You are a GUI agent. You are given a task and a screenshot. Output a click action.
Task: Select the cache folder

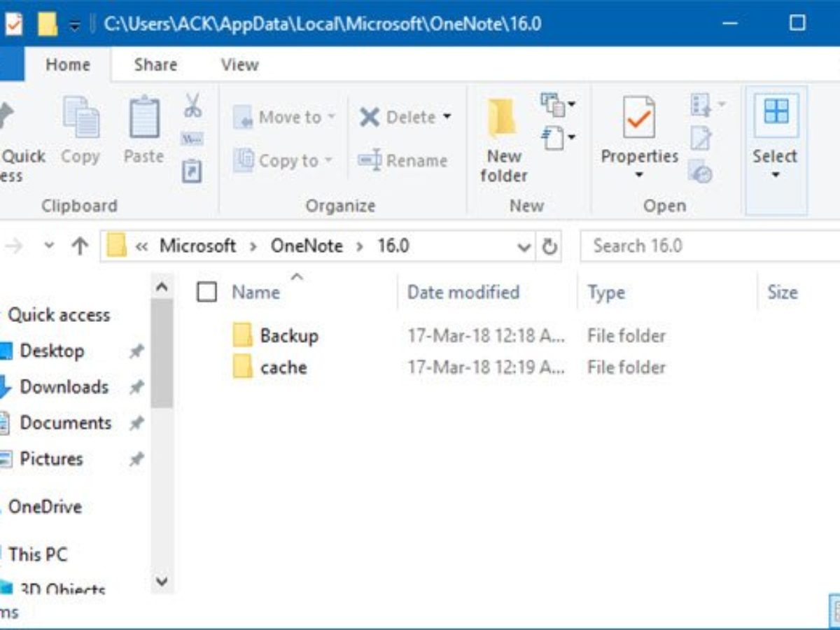click(x=283, y=367)
